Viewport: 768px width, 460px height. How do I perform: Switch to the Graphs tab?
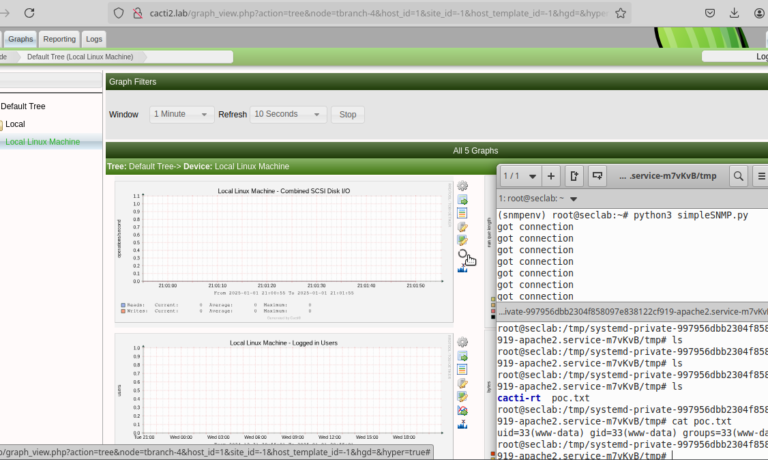click(x=21, y=39)
